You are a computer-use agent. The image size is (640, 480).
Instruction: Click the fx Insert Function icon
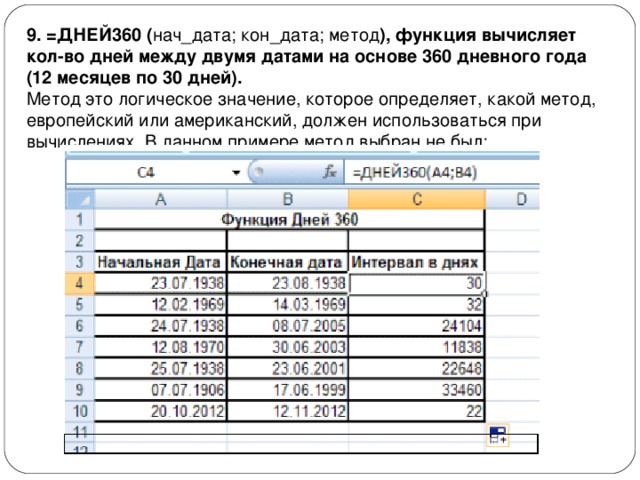329,172
